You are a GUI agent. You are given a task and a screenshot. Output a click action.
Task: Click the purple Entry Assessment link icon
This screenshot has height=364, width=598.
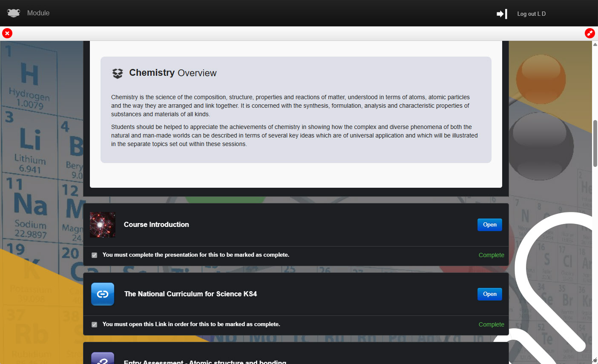(x=103, y=359)
